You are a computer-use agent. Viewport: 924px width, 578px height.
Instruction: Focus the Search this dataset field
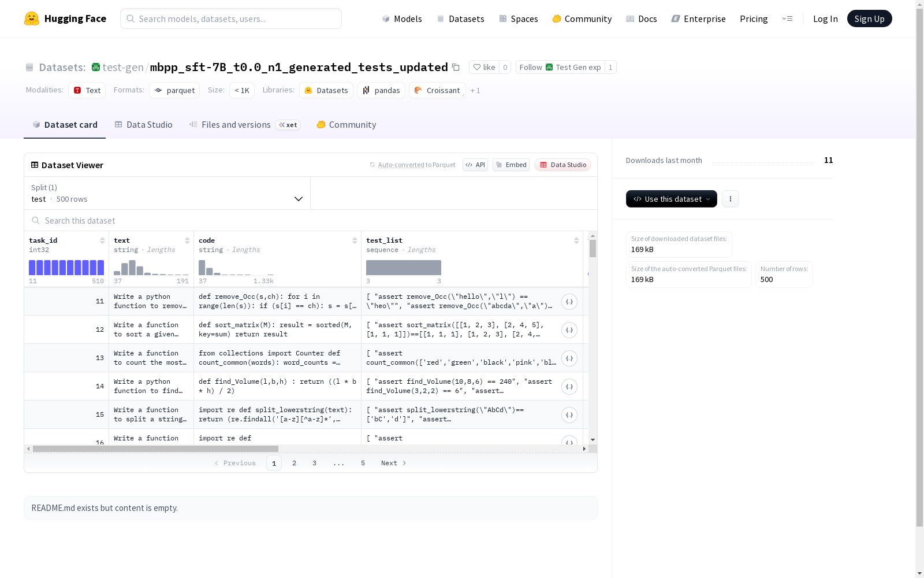[311, 220]
